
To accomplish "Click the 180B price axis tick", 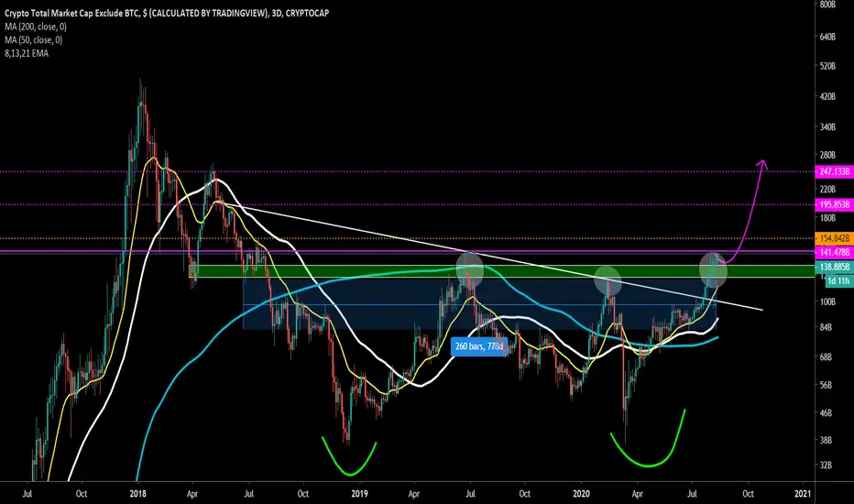I will (x=827, y=218).
